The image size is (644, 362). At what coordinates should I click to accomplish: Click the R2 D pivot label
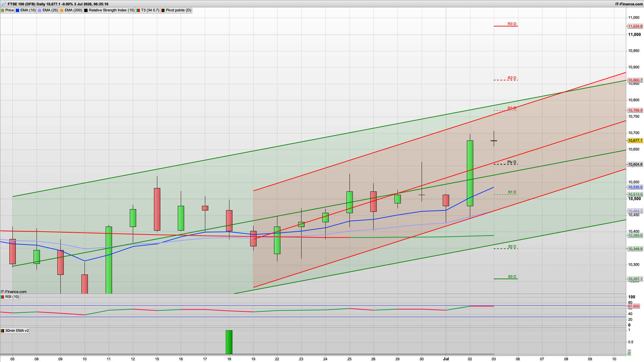click(512, 78)
